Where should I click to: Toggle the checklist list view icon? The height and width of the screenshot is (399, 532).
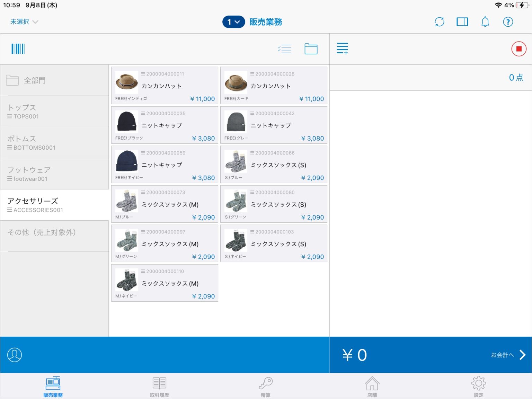pyautogui.click(x=284, y=49)
